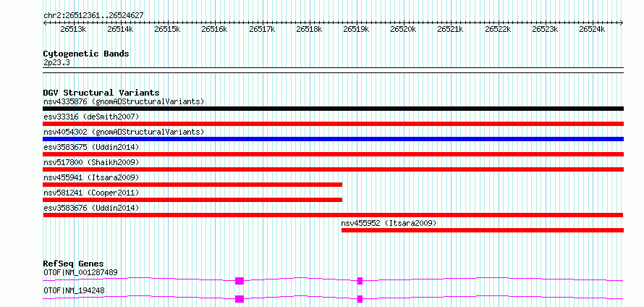Open the OTOF|NM_194248 transcript label
This screenshot has height=307, width=644.
[74, 290]
